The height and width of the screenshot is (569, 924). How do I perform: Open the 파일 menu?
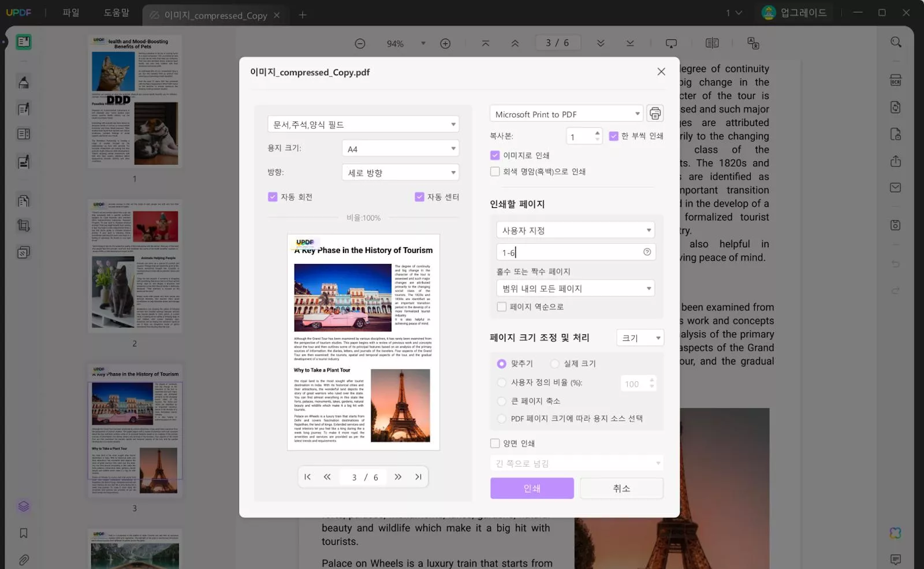click(x=70, y=12)
